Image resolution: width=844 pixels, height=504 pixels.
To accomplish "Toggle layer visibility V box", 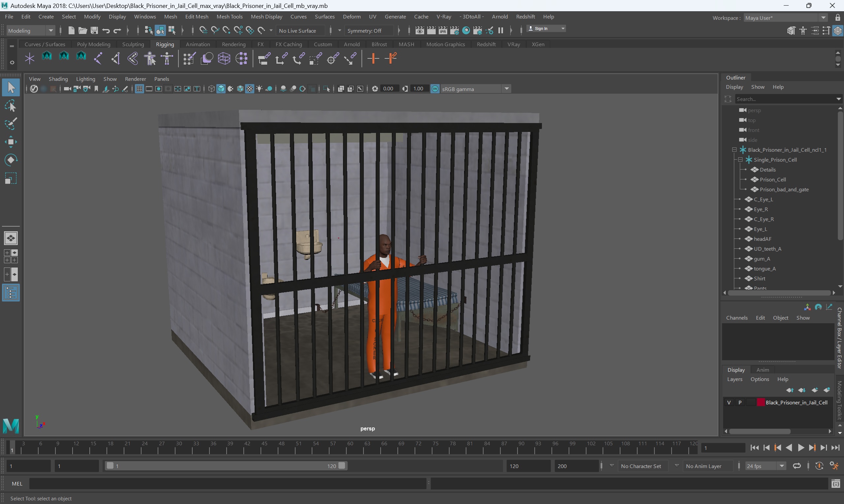I will [729, 402].
